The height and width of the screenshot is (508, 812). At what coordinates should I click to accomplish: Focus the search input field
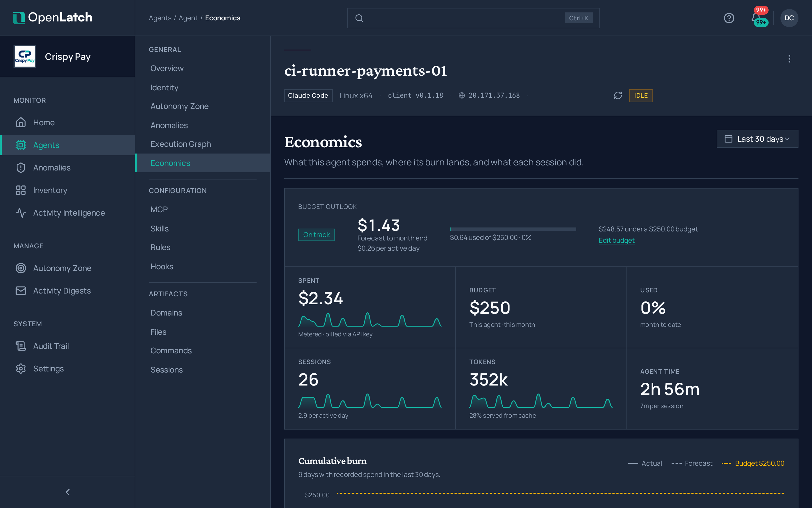pos(473,18)
